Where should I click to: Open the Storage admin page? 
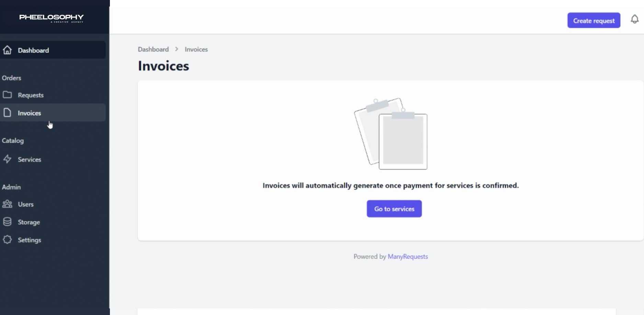29,222
